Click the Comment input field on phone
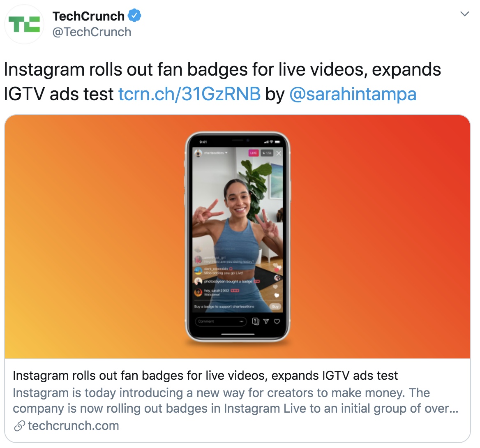The image size is (480, 448). pyautogui.click(x=221, y=321)
